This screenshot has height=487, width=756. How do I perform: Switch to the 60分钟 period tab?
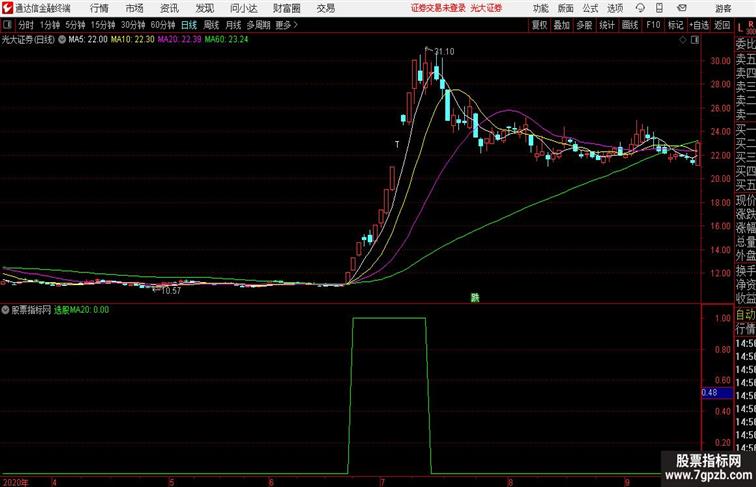pyautogui.click(x=163, y=25)
